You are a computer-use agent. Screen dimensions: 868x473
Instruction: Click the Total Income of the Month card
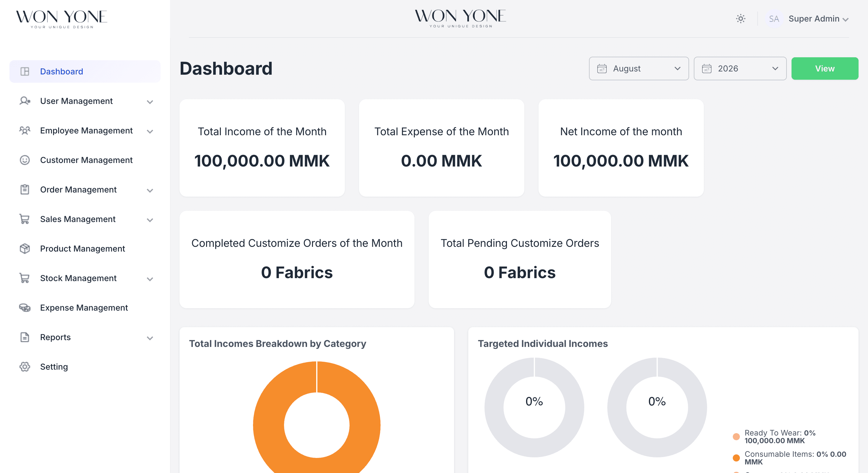point(262,148)
